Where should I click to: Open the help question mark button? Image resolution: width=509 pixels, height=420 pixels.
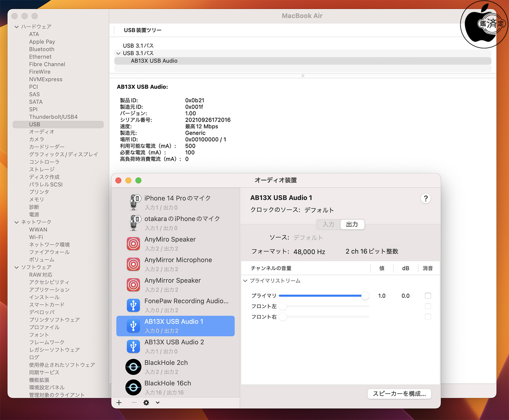click(x=426, y=199)
